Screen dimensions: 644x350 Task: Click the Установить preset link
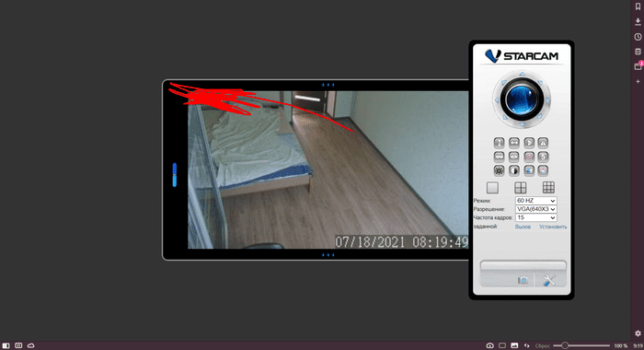553,227
